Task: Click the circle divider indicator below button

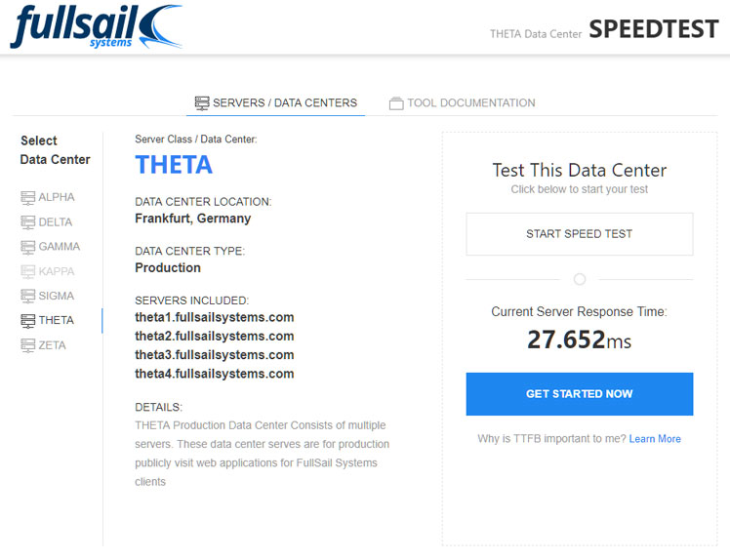Action: point(579,279)
